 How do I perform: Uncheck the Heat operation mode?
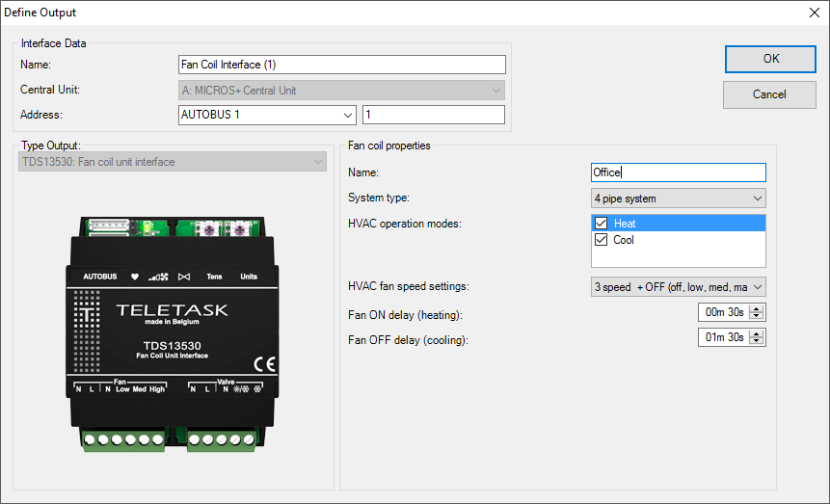click(x=602, y=224)
